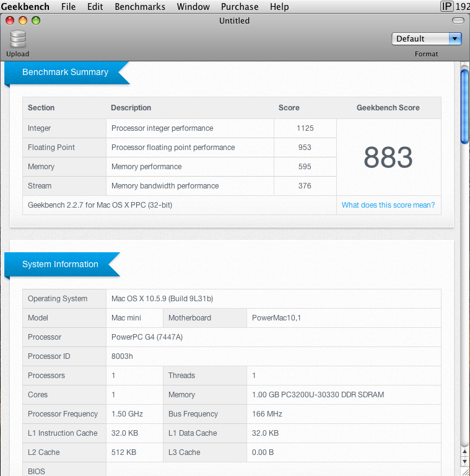Open the Benchmarks menu
Viewport: 470px width, 476px height.
(x=140, y=6)
